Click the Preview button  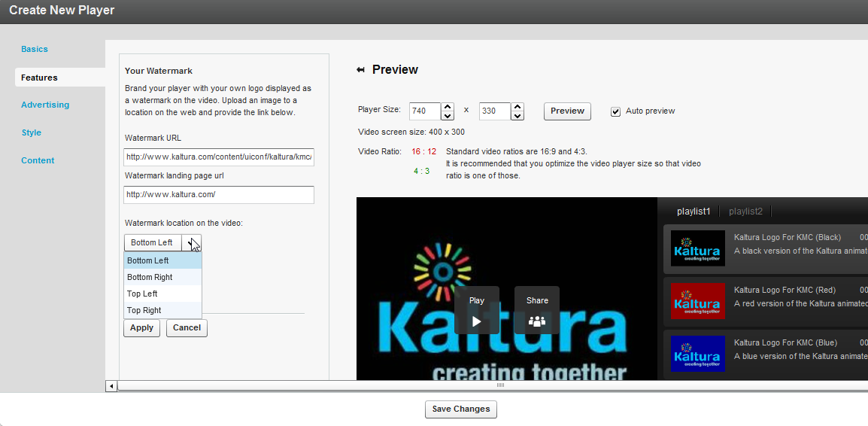(567, 111)
